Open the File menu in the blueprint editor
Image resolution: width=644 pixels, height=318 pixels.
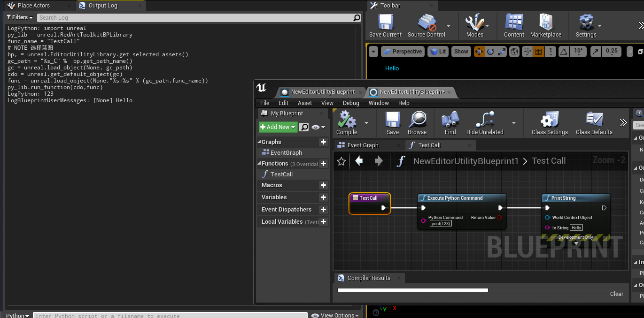(x=265, y=103)
